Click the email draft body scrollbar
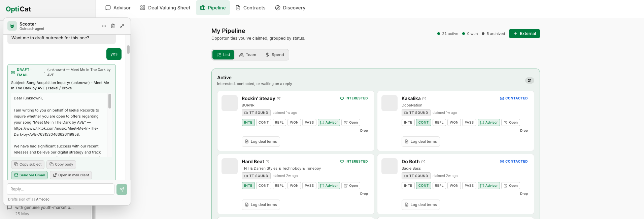Image resolution: width=644 pixels, height=219 pixels. [x=110, y=101]
